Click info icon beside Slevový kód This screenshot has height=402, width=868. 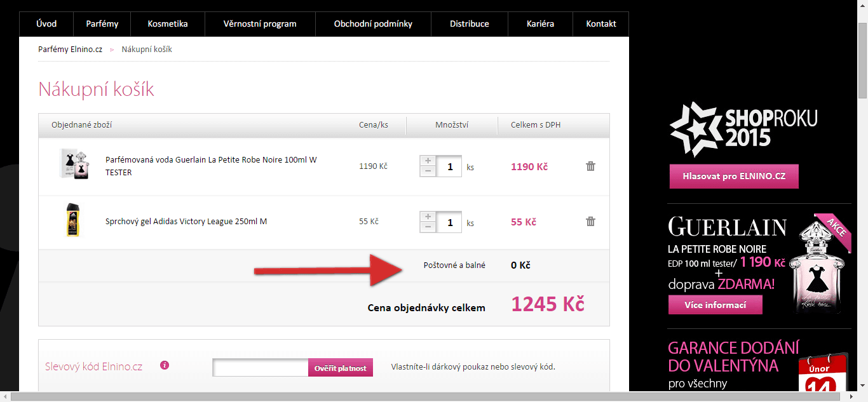[x=165, y=365]
